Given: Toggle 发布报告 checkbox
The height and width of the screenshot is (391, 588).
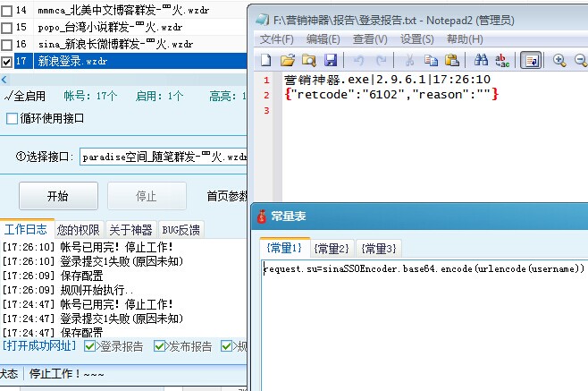Looking at the screenshot, I should 159,346.
